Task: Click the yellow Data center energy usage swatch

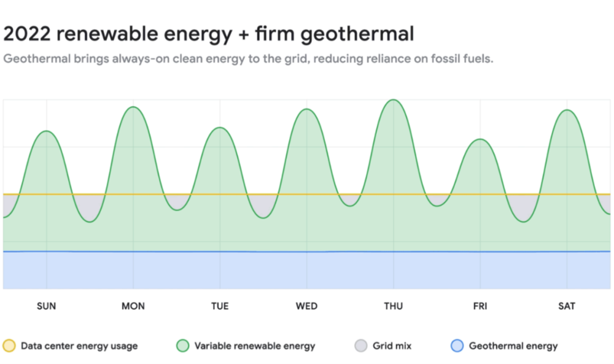Action: click(x=9, y=346)
